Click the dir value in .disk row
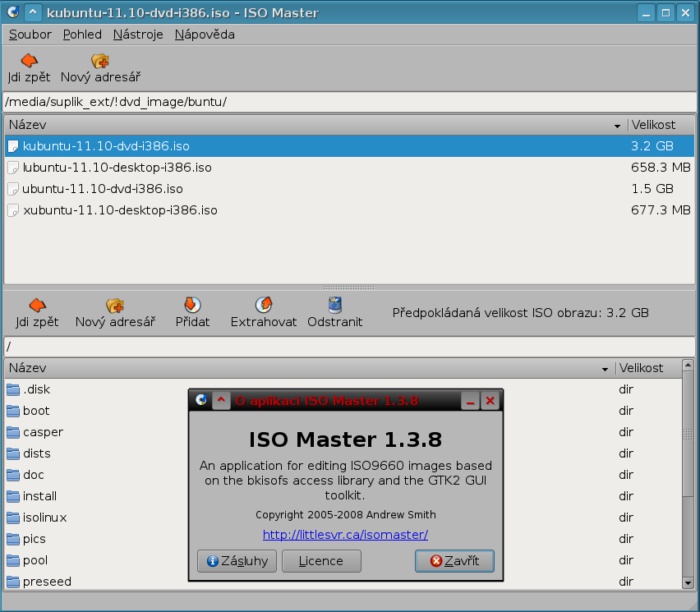 (x=626, y=389)
